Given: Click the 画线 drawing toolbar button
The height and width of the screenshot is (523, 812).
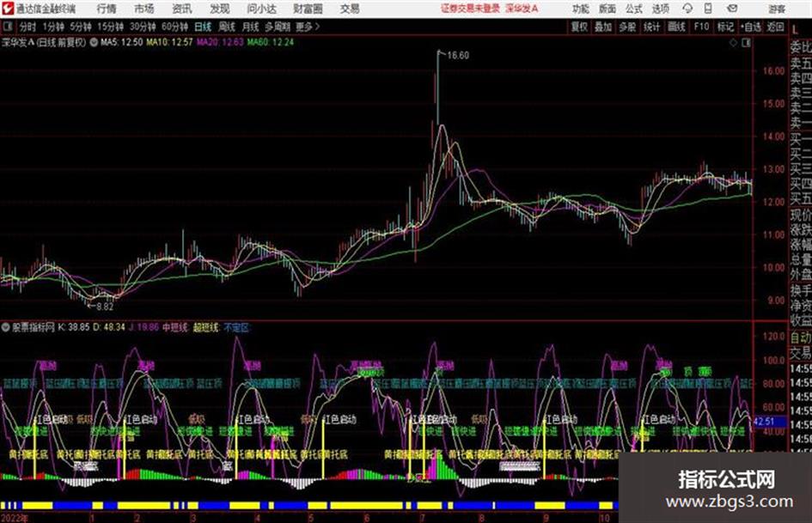Looking at the screenshot, I should (x=676, y=27).
